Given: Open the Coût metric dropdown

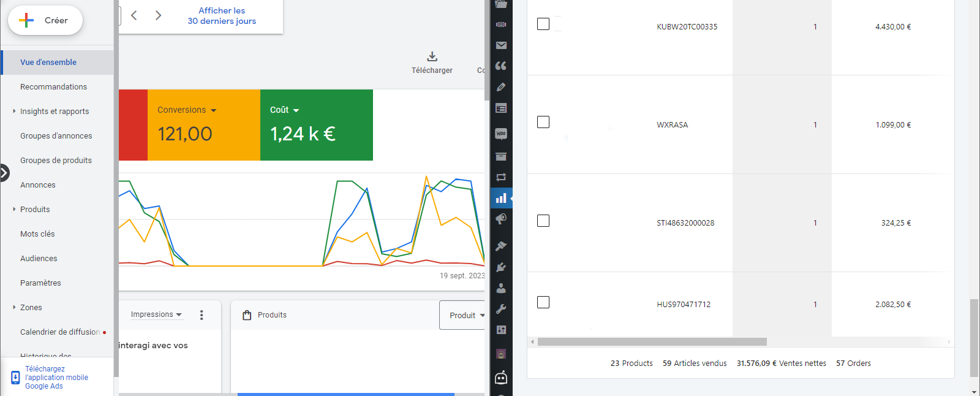Looking at the screenshot, I should 284,110.
